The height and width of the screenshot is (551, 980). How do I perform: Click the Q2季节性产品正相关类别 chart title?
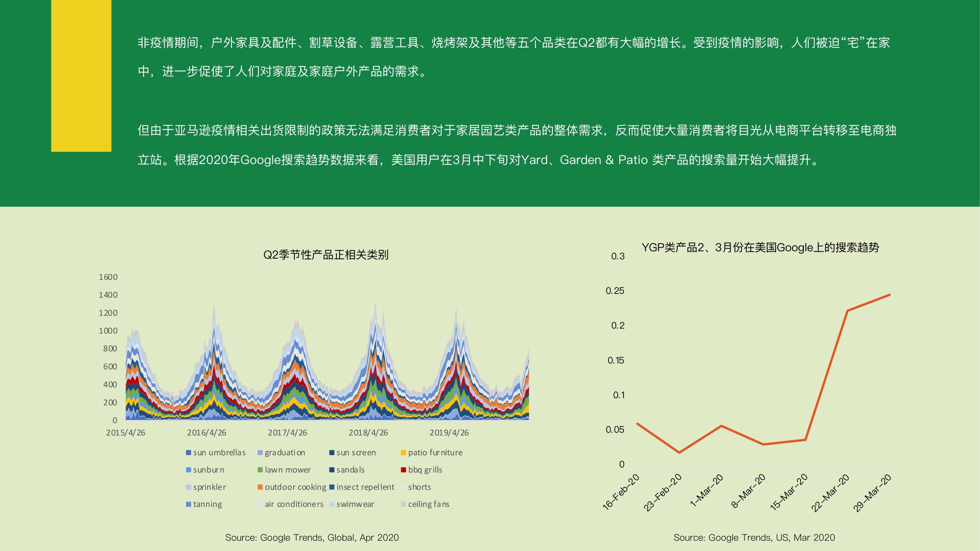[326, 255]
